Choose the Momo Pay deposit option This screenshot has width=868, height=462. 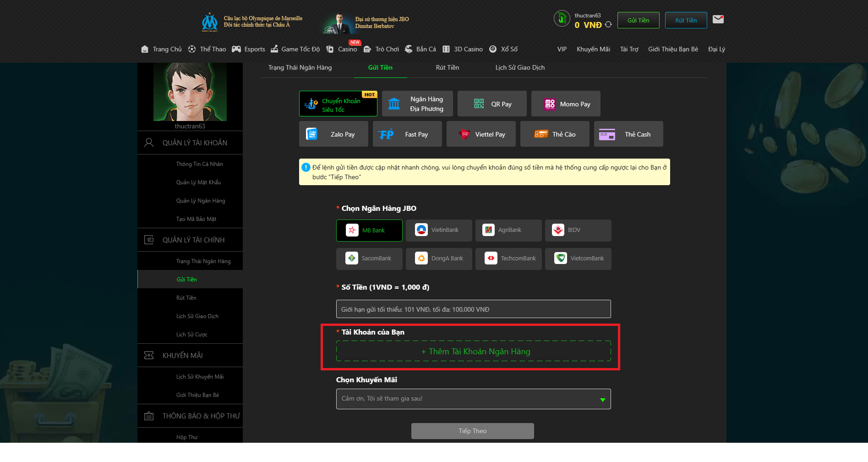click(x=565, y=104)
